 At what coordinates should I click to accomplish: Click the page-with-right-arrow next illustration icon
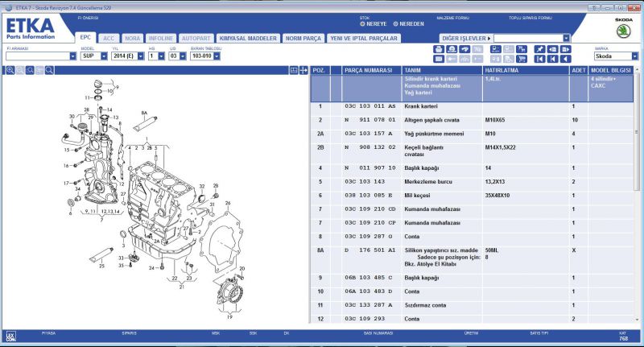pos(566,49)
